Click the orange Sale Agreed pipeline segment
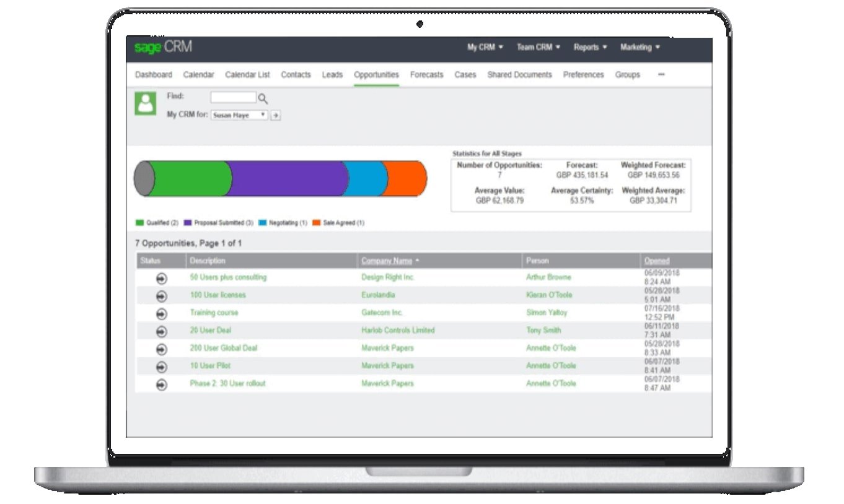This screenshot has width=844, height=504. coord(403,178)
